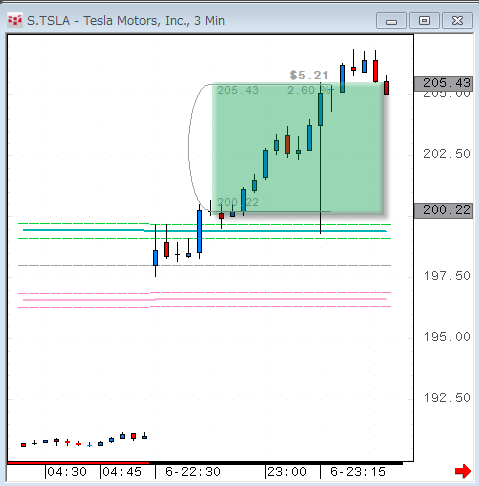Close the S.TSLA chart window
This screenshot has height=486, width=479.
457,21
